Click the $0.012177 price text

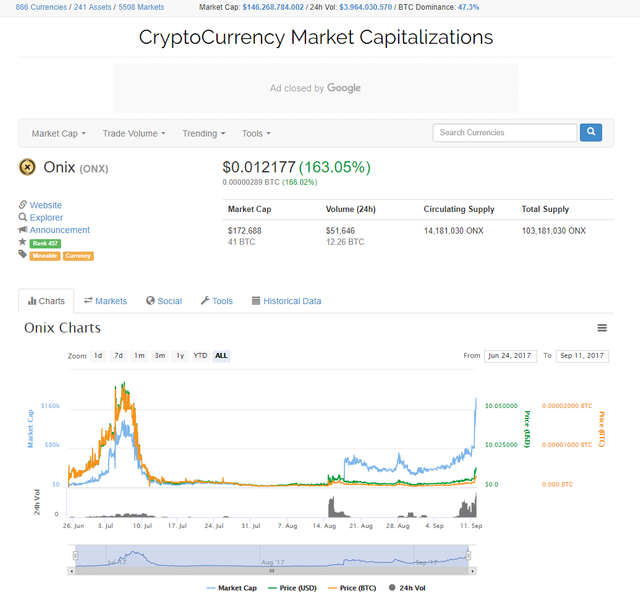pos(259,167)
